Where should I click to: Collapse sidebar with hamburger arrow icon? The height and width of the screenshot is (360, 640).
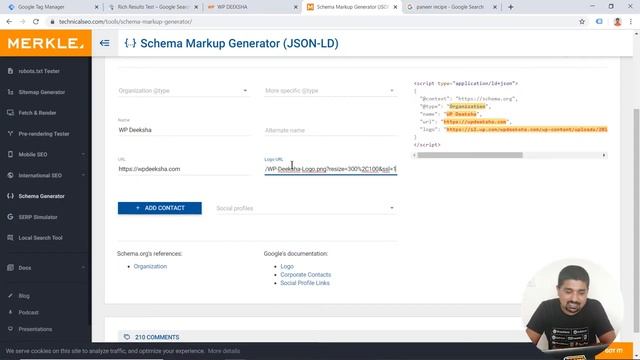pyautogui.click(x=104, y=43)
